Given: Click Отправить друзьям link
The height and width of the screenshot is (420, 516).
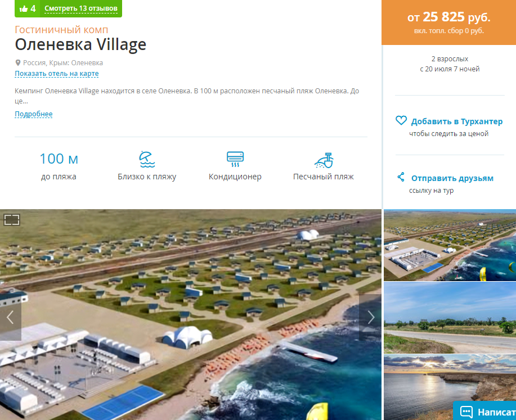Looking at the screenshot, I should [452, 178].
